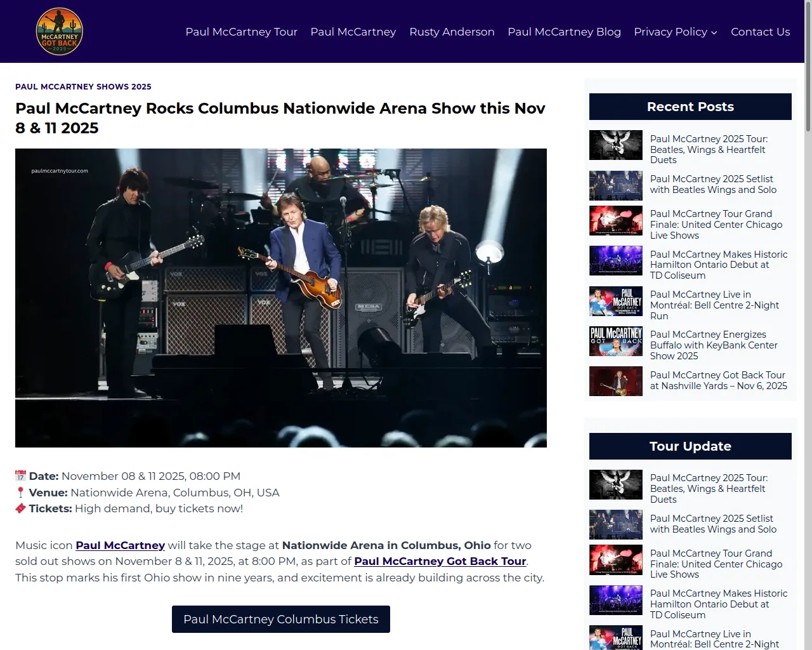This screenshot has height=650, width=812.
Task: Click the page vertical scrollbar
Action: pyautogui.click(x=808, y=325)
